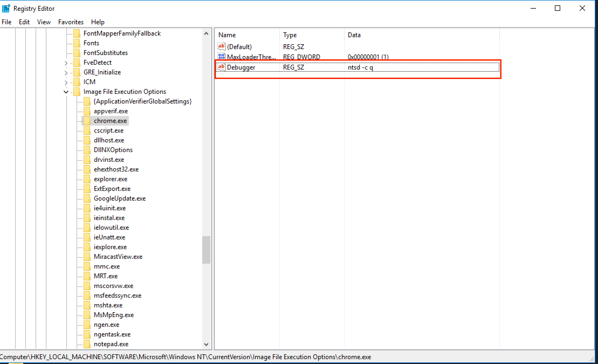The width and height of the screenshot is (598, 364).
Task: Open the View menu
Action: 44,22
